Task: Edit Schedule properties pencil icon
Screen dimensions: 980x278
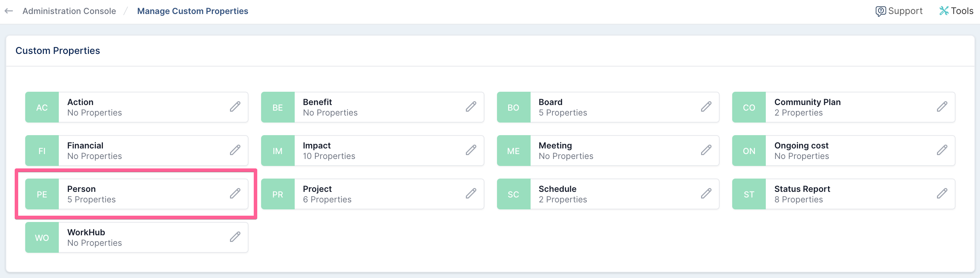Action: coord(706,194)
